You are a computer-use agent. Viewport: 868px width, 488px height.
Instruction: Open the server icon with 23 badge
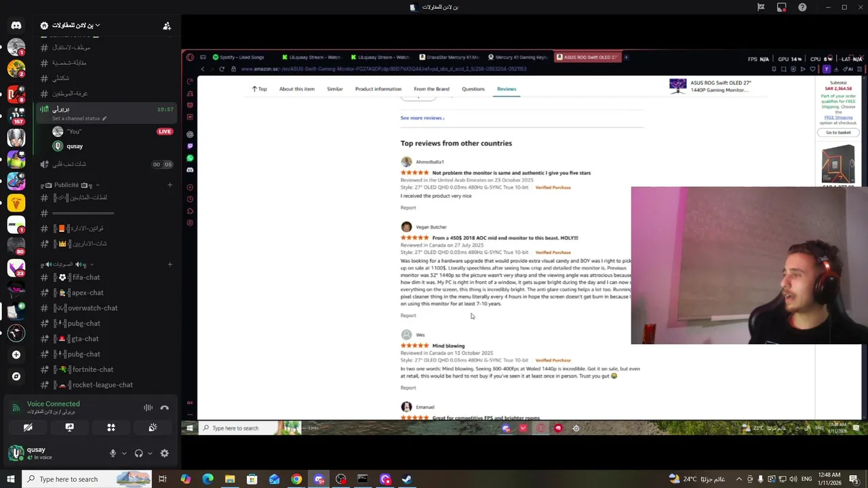pos(16,268)
